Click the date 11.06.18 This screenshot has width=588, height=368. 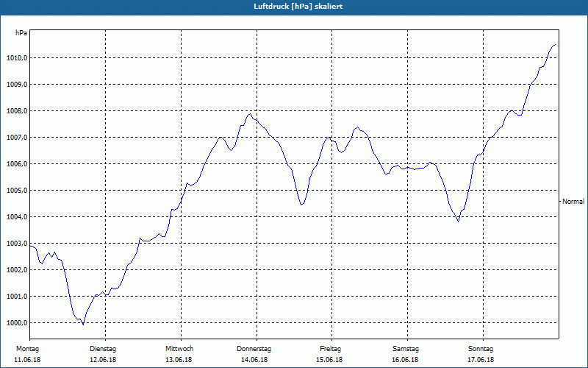[27, 360]
